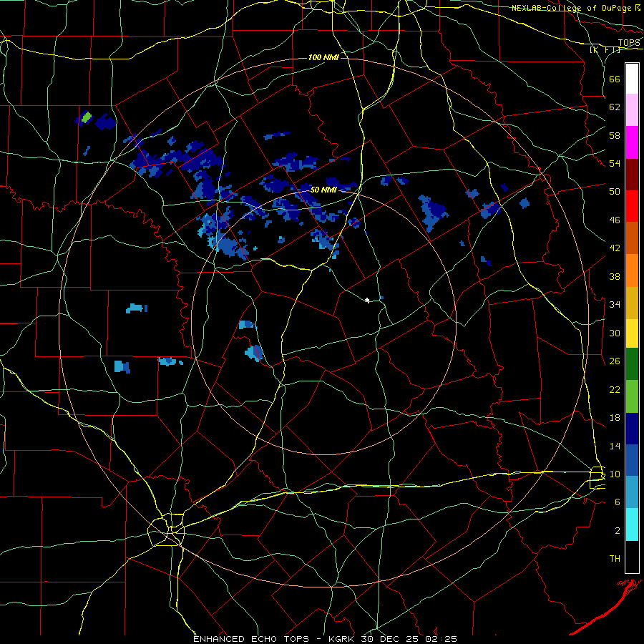Viewport: 644px width, 644px height.
Task: Click the '50' legend value beside the scale
Action: coord(615,192)
